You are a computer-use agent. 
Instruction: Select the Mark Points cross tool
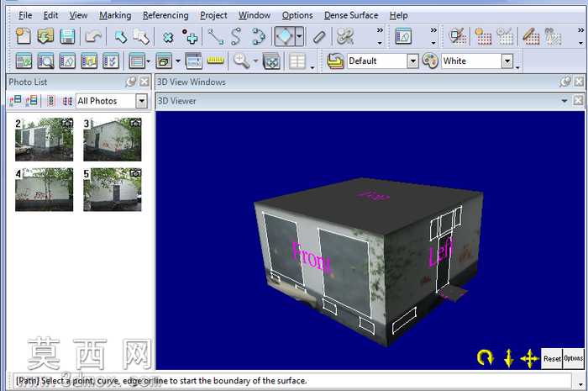click(168, 37)
